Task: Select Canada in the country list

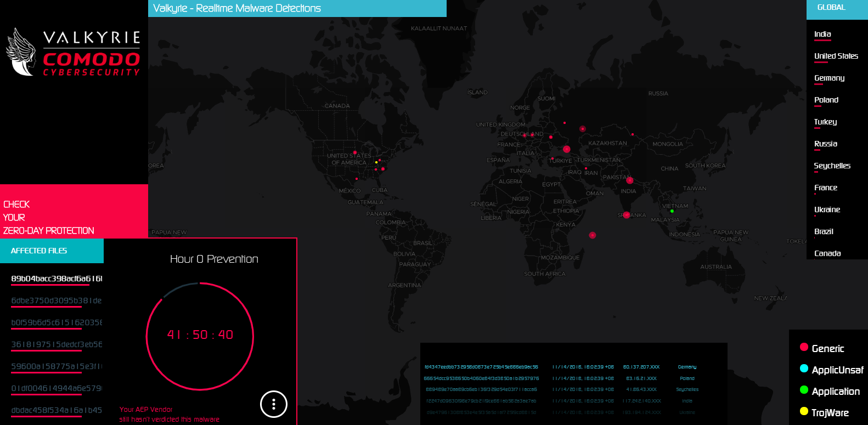Action: click(x=828, y=253)
